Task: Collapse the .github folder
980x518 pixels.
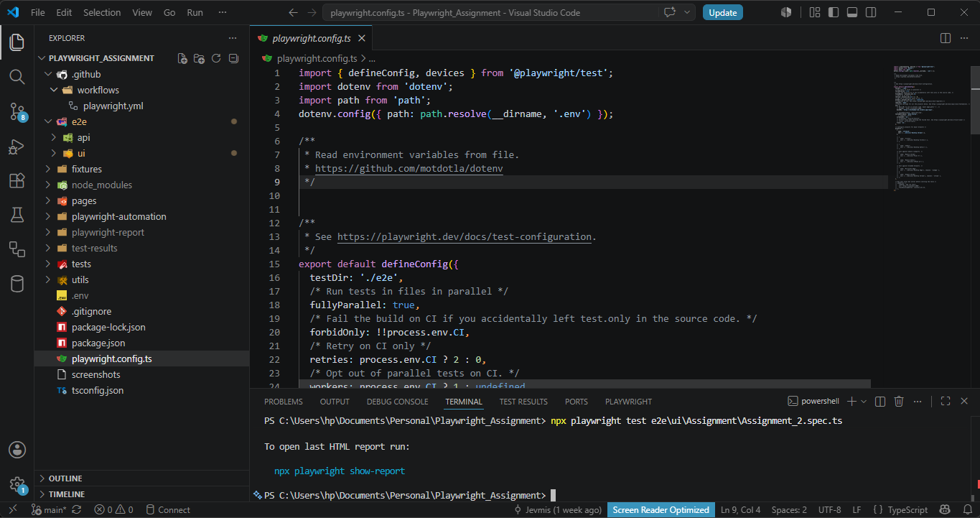Action: pyautogui.click(x=85, y=74)
